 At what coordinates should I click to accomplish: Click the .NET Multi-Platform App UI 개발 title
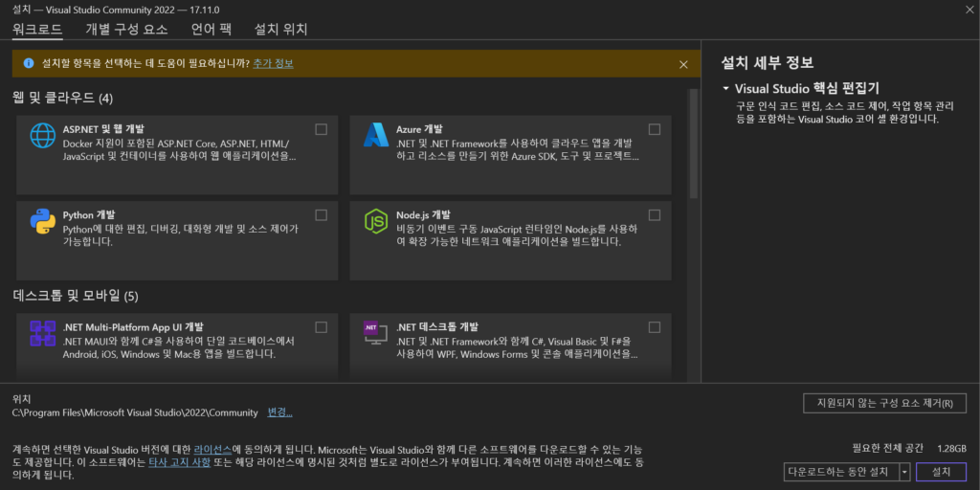click(133, 327)
